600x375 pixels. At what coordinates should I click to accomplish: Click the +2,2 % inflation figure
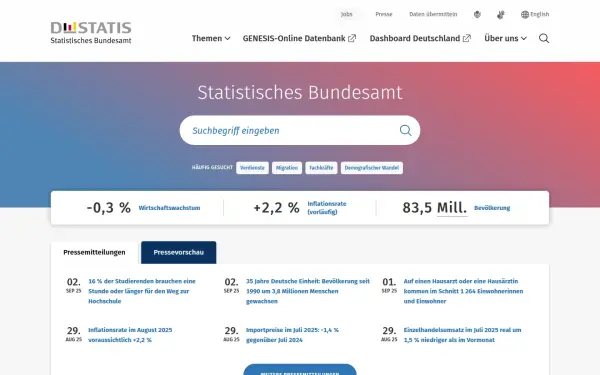click(x=277, y=208)
